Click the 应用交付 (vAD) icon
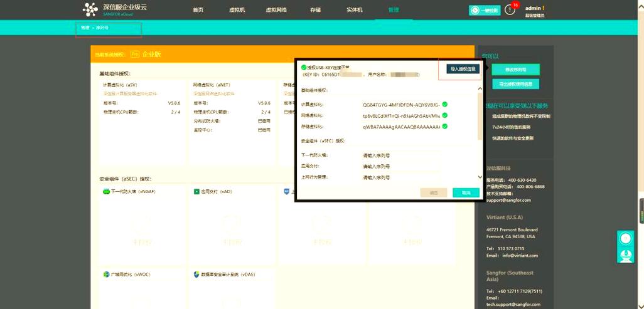 click(196, 192)
